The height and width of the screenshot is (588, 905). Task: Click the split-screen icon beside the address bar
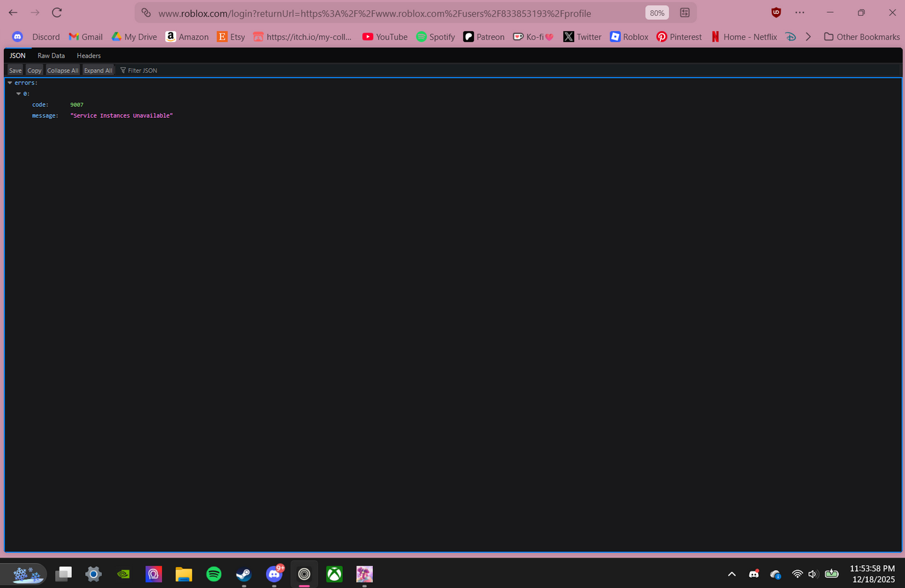(685, 12)
